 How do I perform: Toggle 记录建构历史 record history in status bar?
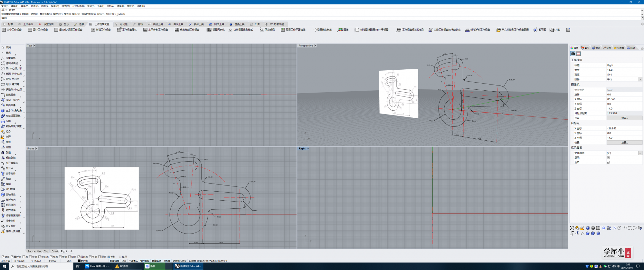pos(180,261)
